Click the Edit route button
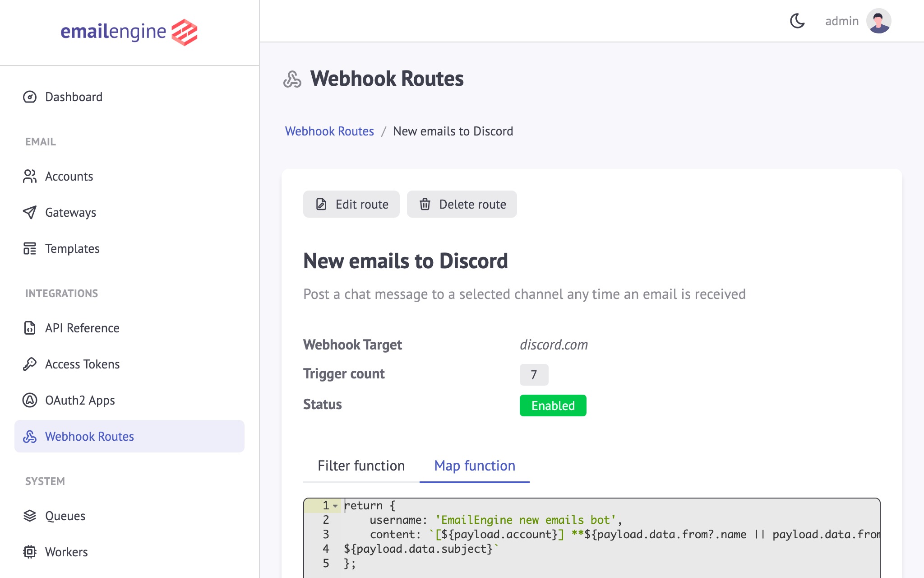Viewport: 924px width, 578px height. coord(351,204)
